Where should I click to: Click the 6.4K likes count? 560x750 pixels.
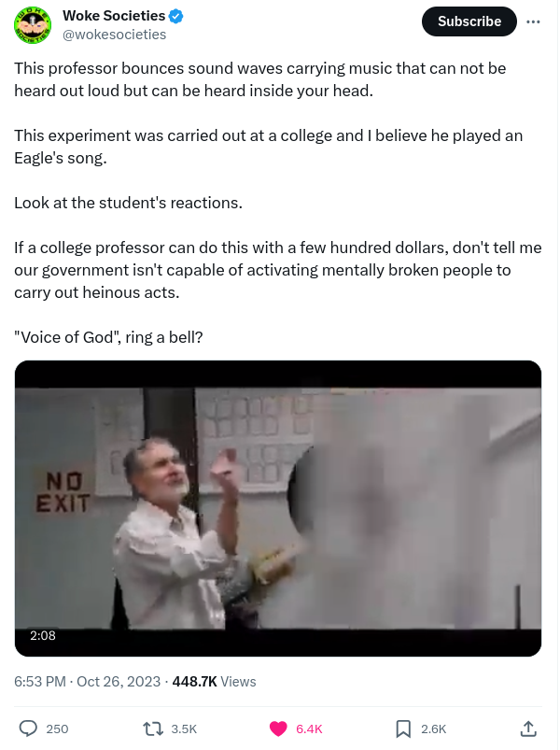click(x=309, y=729)
